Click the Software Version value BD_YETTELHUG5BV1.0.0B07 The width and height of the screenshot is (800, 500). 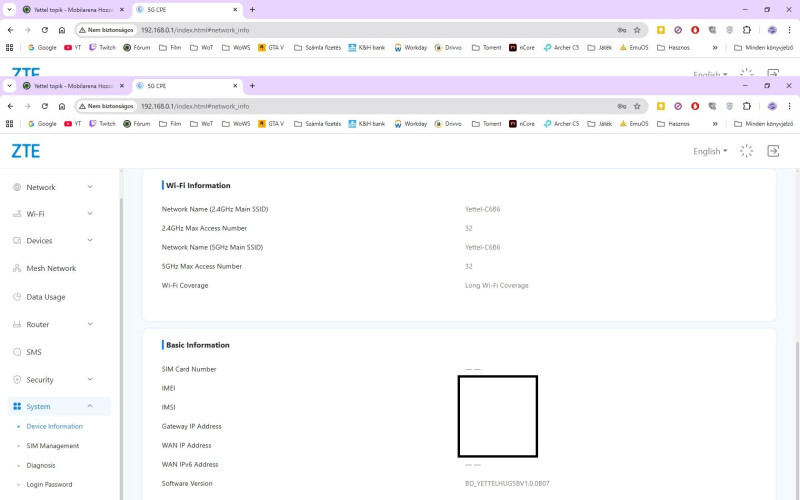(x=507, y=483)
